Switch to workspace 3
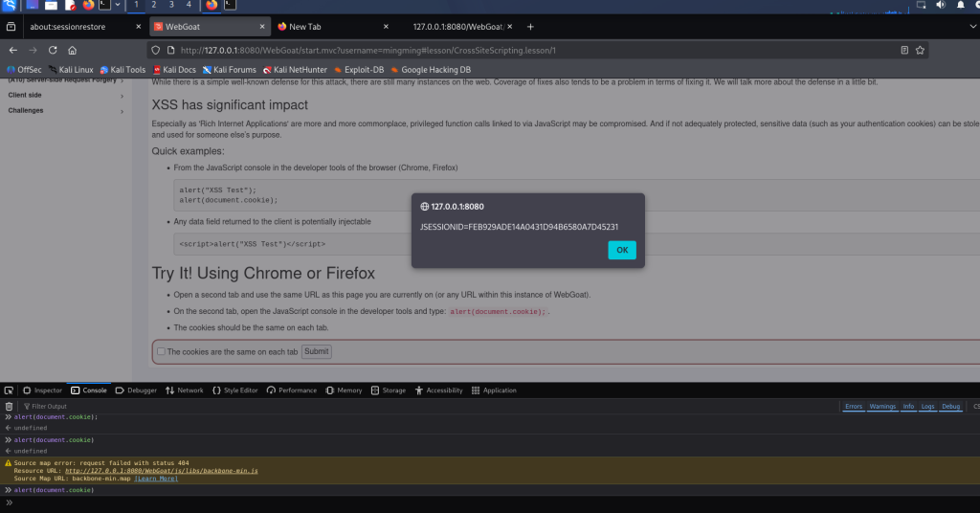This screenshot has width=980, height=513. click(171, 5)
